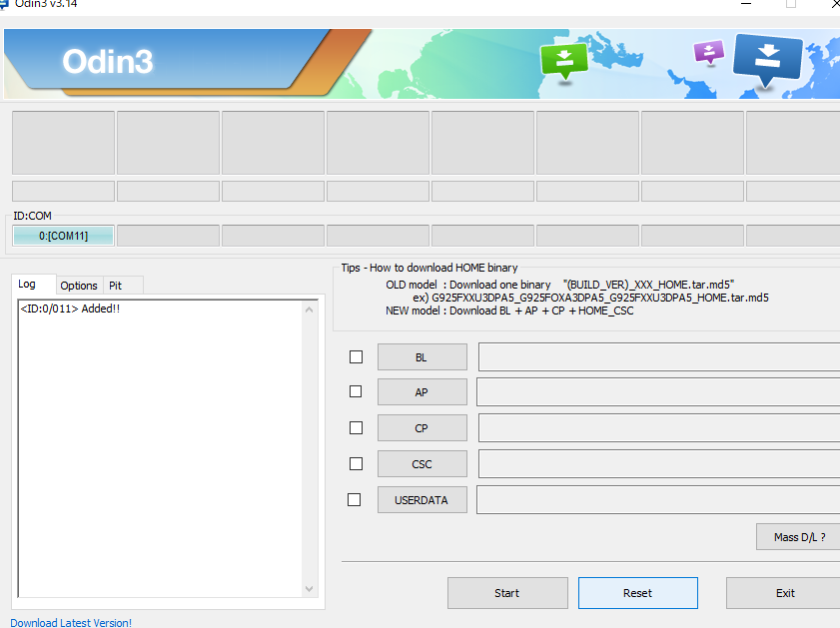Click the Exit button
Viewport: 840px width, 628px height.
tap(783, 593)
